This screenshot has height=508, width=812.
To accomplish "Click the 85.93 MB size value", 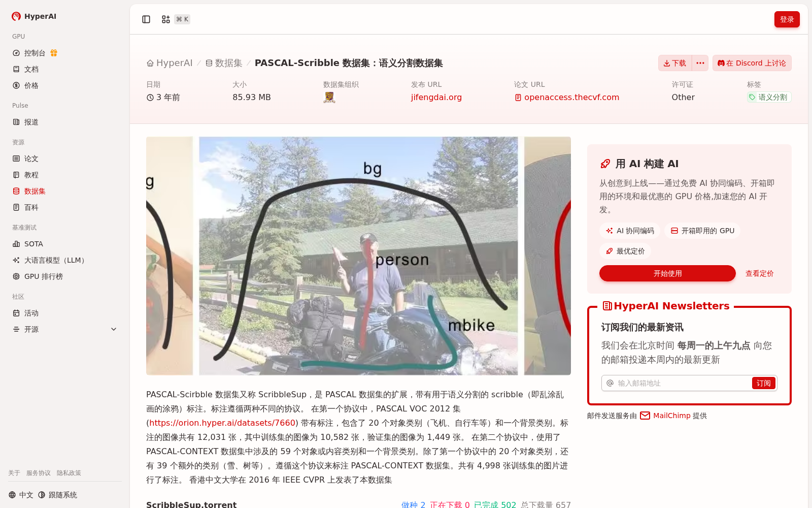I will click(x=252, y=97).
